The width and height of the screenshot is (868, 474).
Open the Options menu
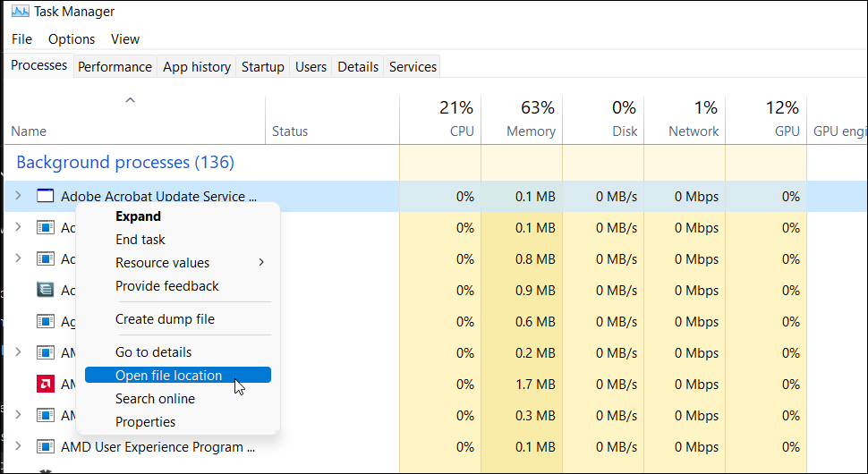point(72,39)
